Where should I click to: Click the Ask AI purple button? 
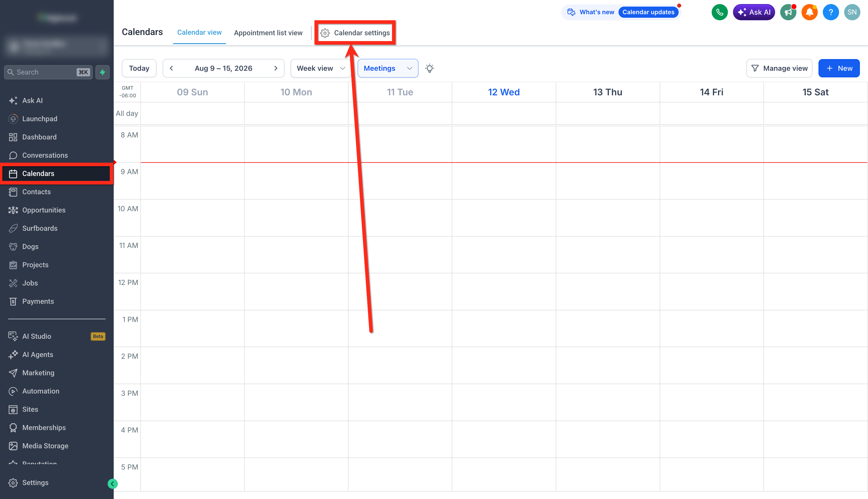[754, 12]
